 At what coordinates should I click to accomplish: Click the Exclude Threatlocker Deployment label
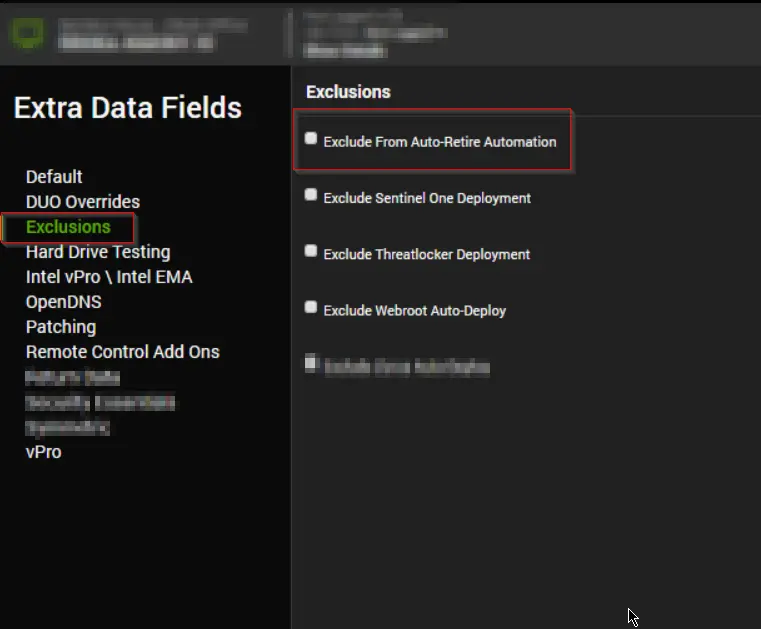[x=427, y=255]
